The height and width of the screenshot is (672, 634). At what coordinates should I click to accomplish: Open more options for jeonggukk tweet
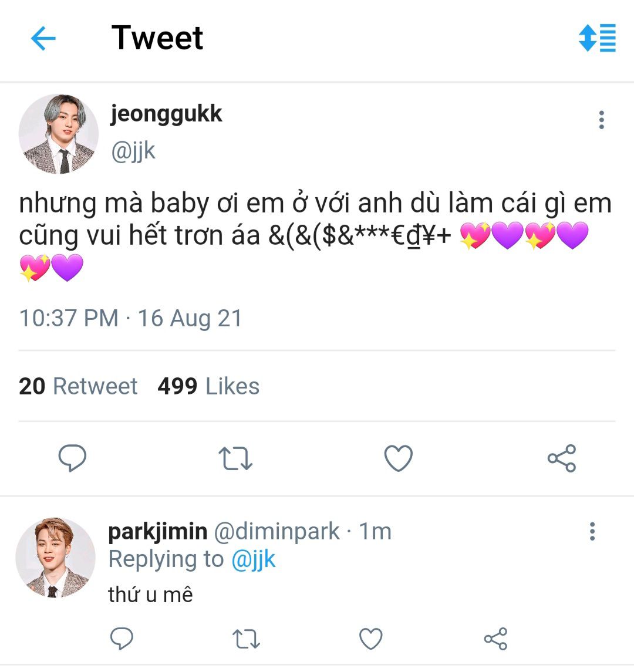601,120
